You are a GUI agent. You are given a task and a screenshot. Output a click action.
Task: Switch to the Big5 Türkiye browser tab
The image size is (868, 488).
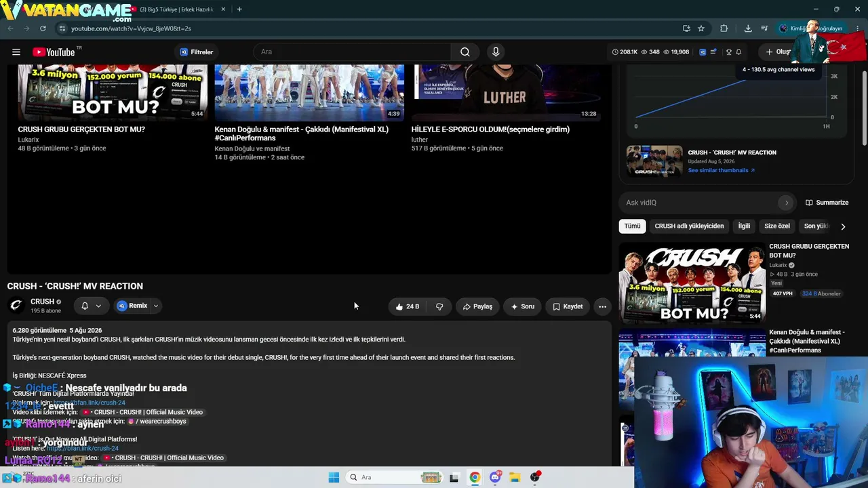coord(176,9)
